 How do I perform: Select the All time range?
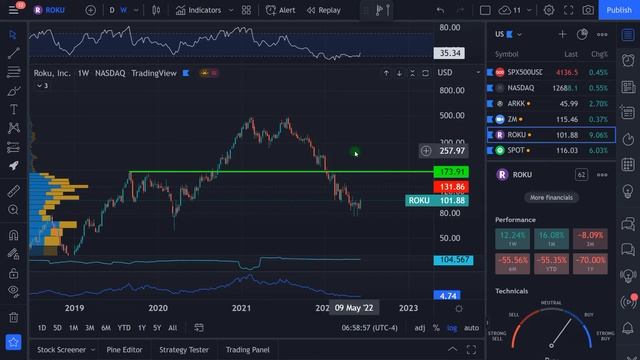pyautogui.click(x=173, y=328)
